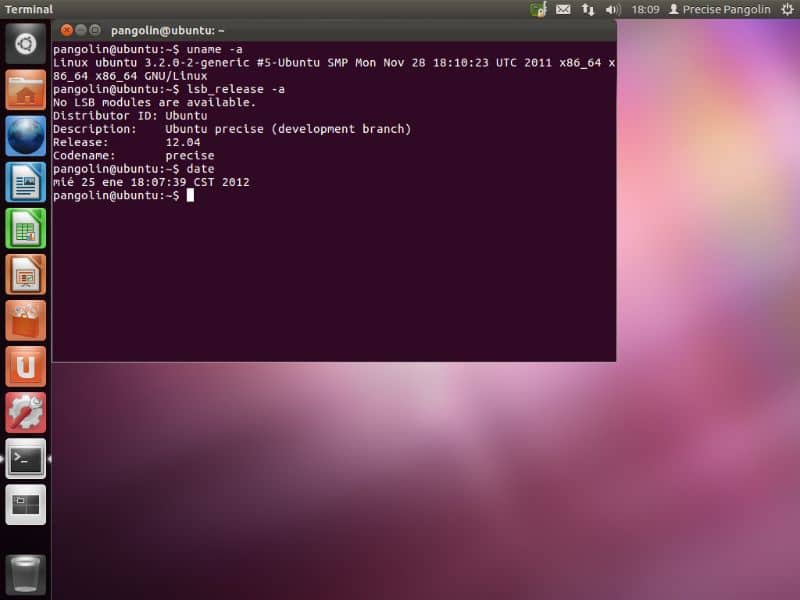Open the Ubuntu Dash home icon

(x=25, y=41)
